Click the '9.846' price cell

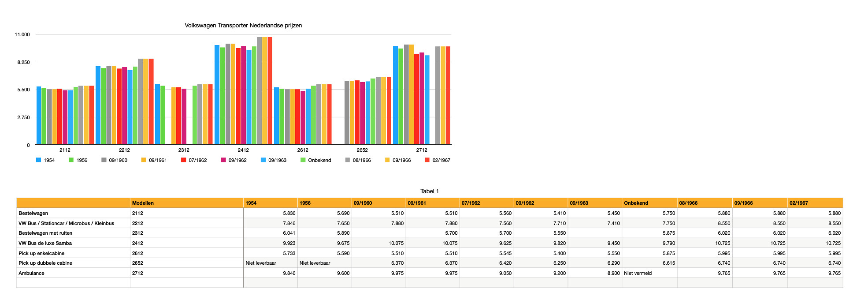271,273
